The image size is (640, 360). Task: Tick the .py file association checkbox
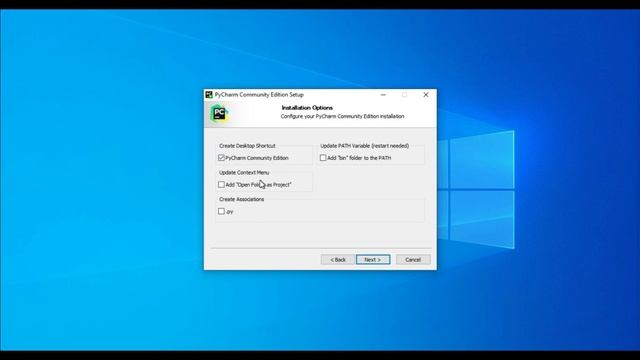(x=221, y=211)
